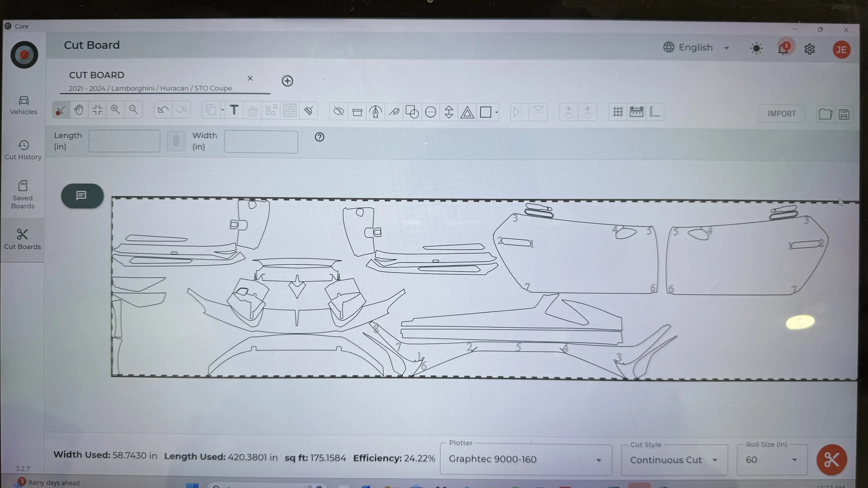Select the rectangle shape tool
Image resolution: width=868 pixels, height=488 pixels.
(485, 112)
